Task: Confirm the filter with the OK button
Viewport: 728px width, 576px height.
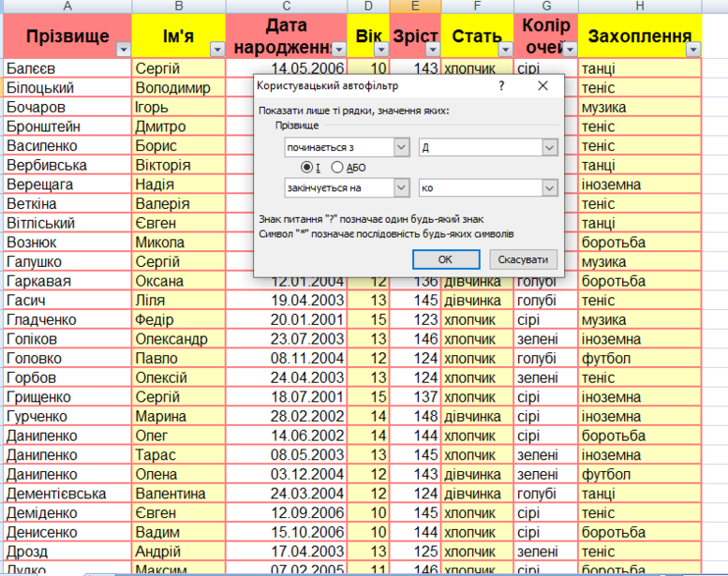Action: click(x=446, y=259)
